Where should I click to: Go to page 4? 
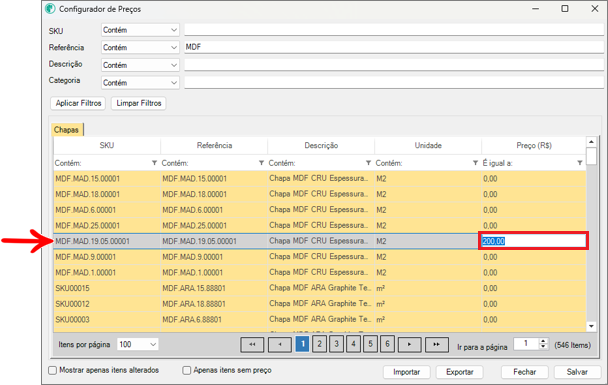pos(353,344)
